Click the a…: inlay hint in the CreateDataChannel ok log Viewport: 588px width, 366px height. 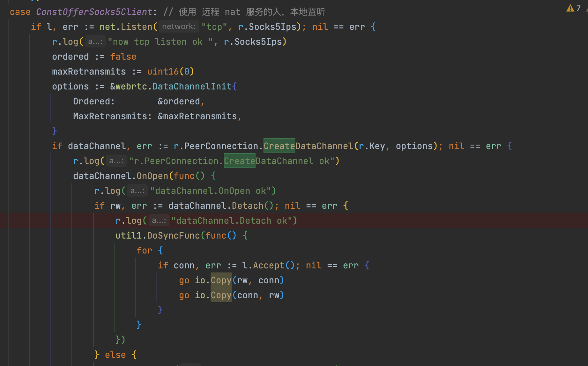pyautogui.click(x=116, y=161)
